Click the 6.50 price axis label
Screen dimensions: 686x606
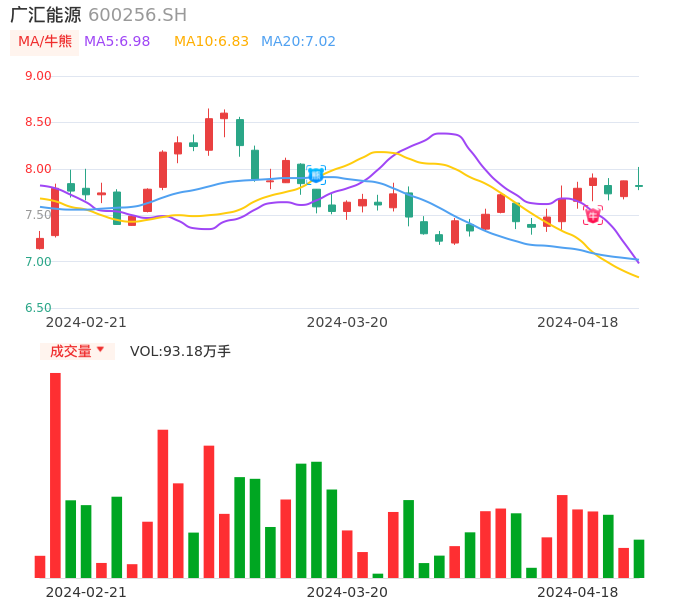[x=38, y=308]
